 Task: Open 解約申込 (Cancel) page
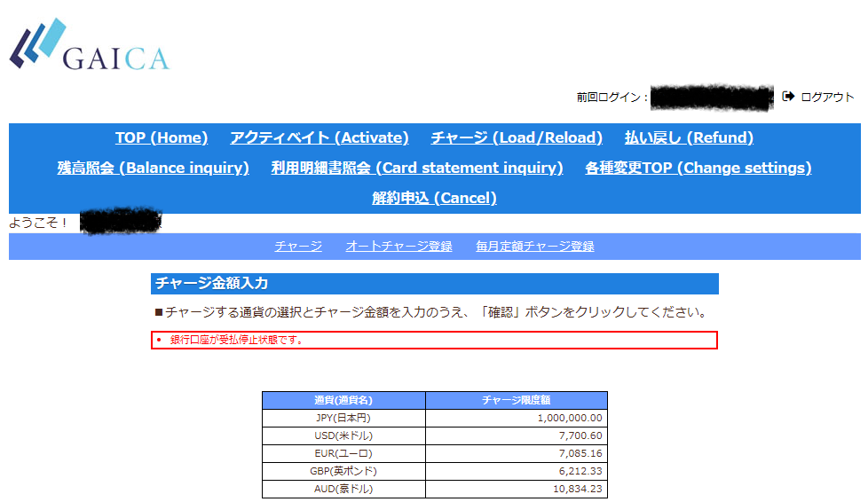coord(434,198)
